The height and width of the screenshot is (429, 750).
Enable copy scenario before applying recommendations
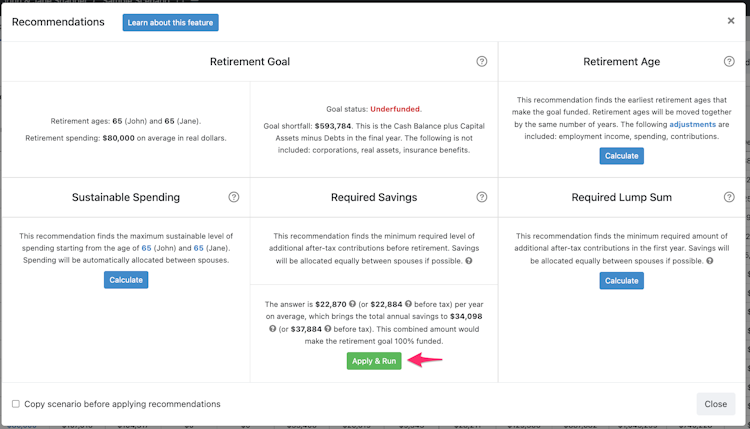click(x=15, y=404)
